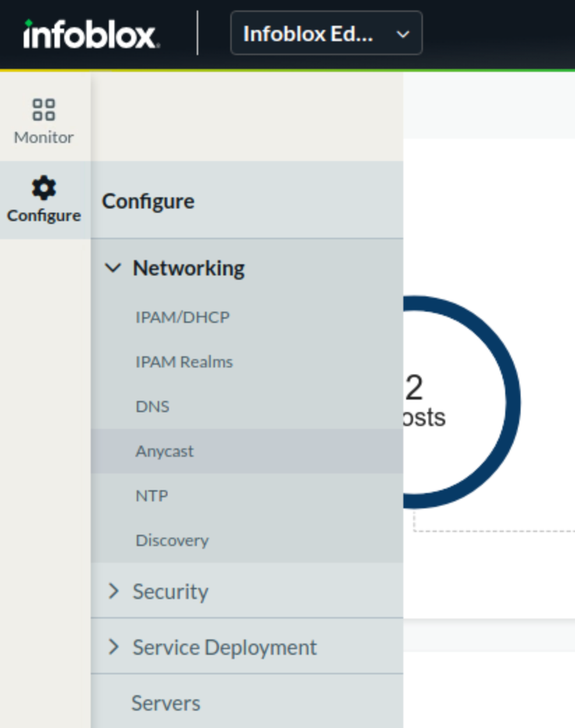Open the Infoblox Ed... portal switcher dropdown

pyautogui.click(x=325, y=33)
